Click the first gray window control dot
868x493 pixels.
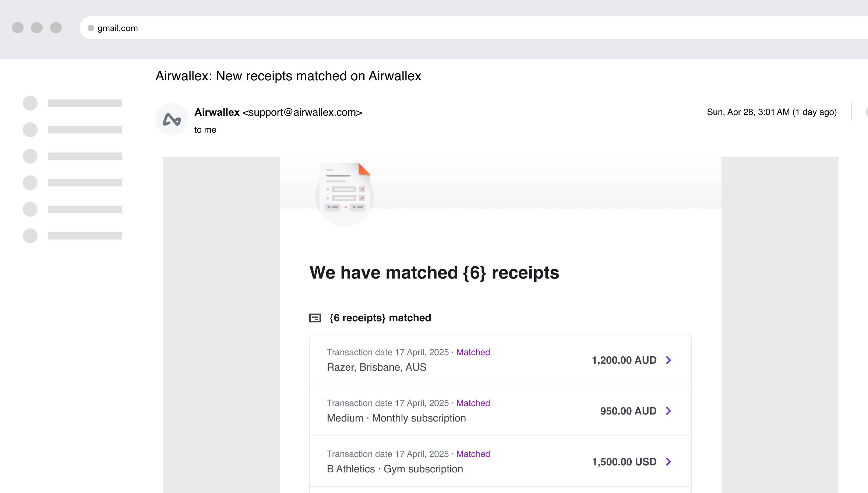pyautogui.click(x=18, y=28)
